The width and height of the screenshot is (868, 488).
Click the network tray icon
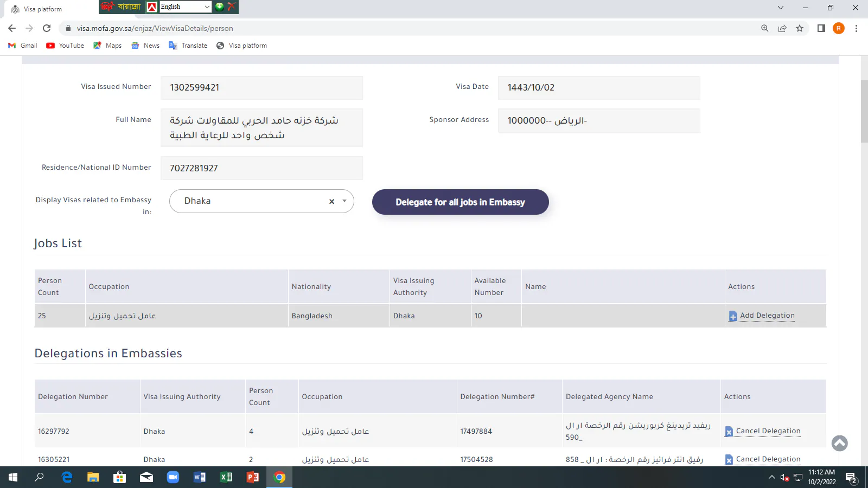pos(798,478)
